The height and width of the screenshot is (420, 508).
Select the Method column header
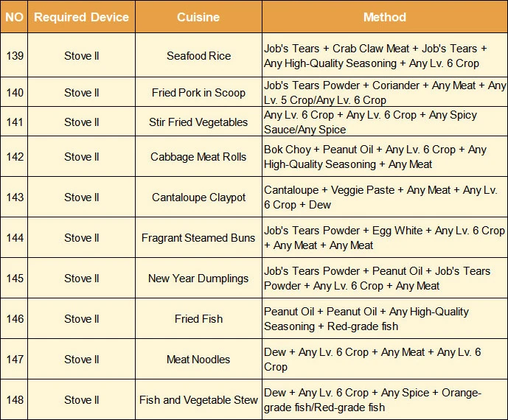pyautogui.click(x=384, y=17)
